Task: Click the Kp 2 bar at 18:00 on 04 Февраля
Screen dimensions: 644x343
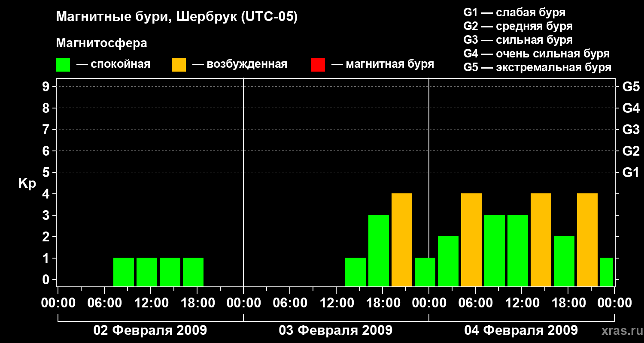Action: 564,261
